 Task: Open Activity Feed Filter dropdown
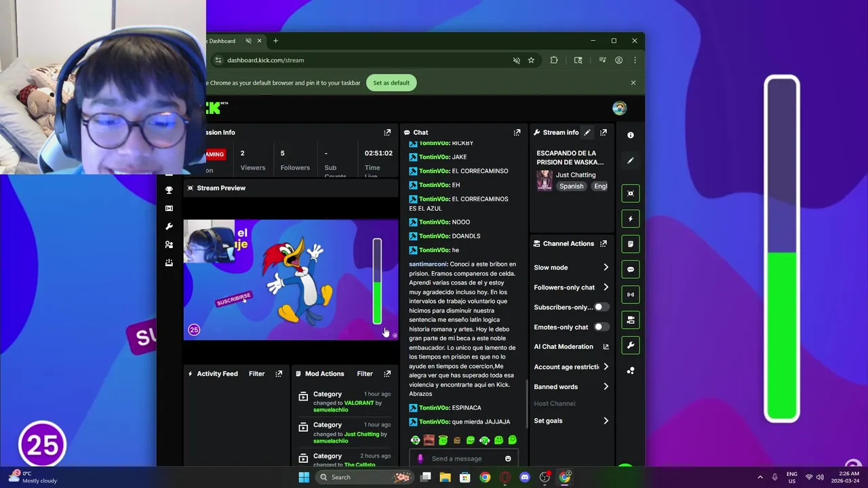pos(256,373)
